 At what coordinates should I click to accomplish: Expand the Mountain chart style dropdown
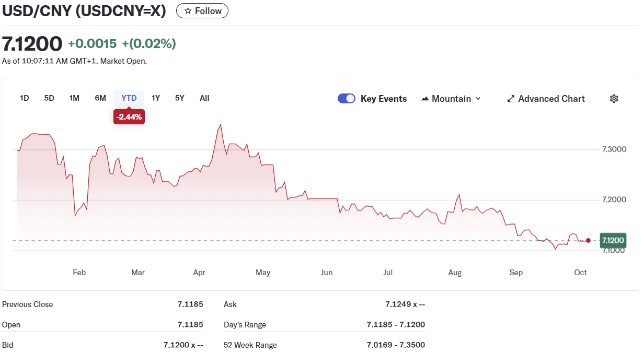478,99
